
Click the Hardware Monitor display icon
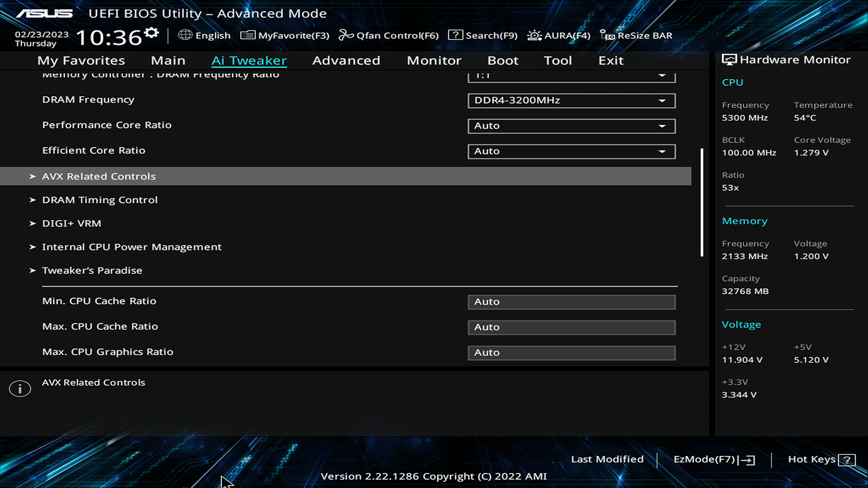tap(729, 60)
